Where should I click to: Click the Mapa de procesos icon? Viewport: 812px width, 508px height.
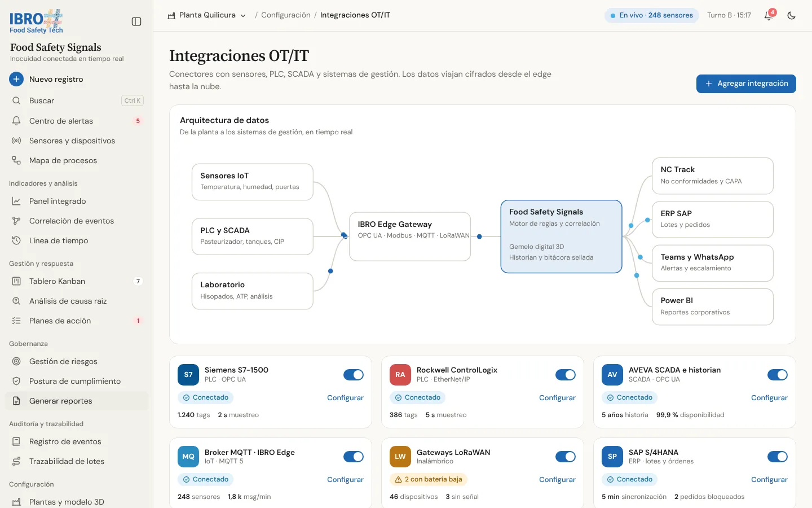16,160
